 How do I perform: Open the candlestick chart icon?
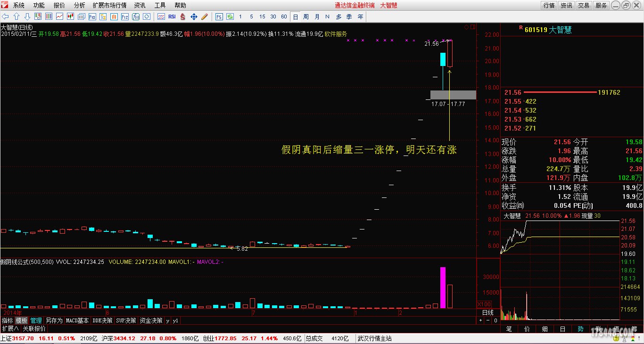coord(70,16)
